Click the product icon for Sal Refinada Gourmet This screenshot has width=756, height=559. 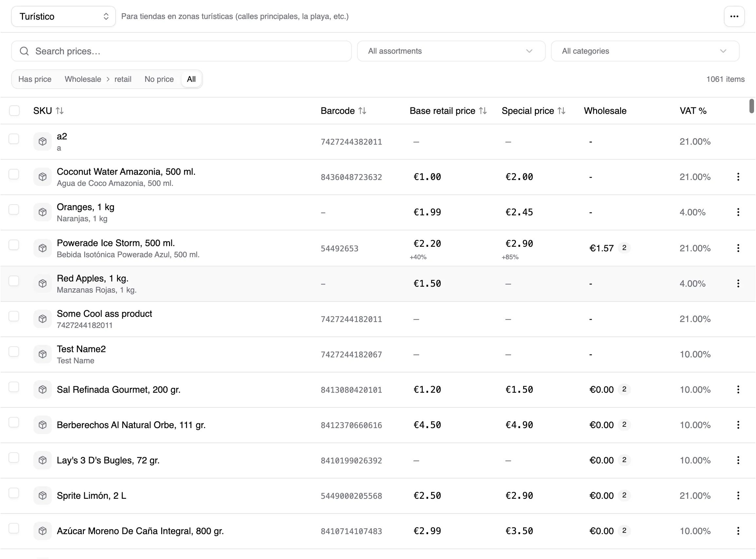[x=43, y=389]
